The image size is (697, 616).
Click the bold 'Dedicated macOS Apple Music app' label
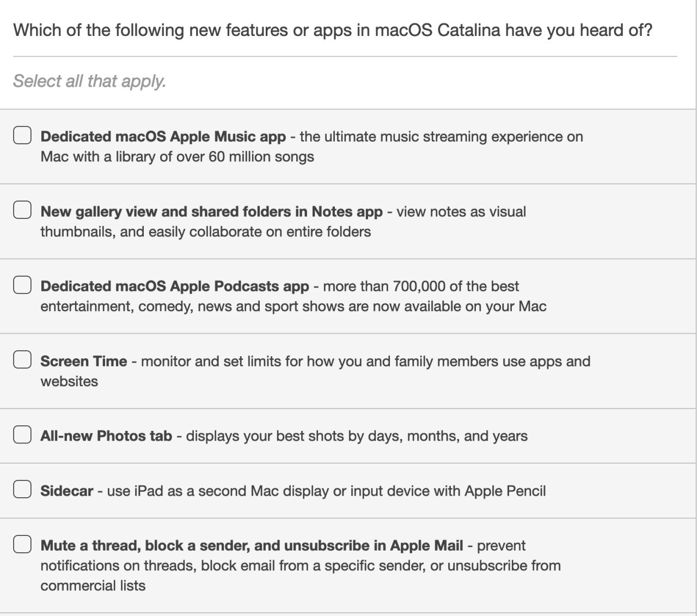tap(163, 136)
